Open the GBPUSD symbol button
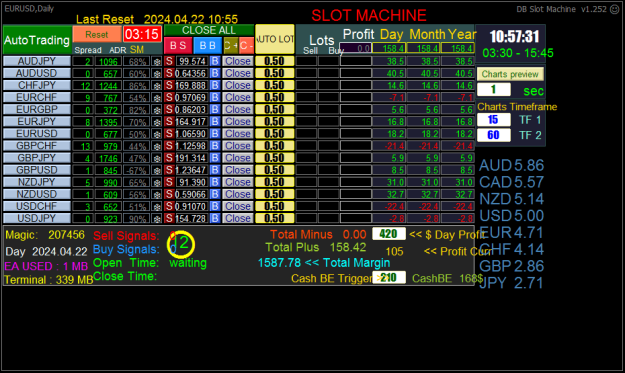 [x=37, y=170]
